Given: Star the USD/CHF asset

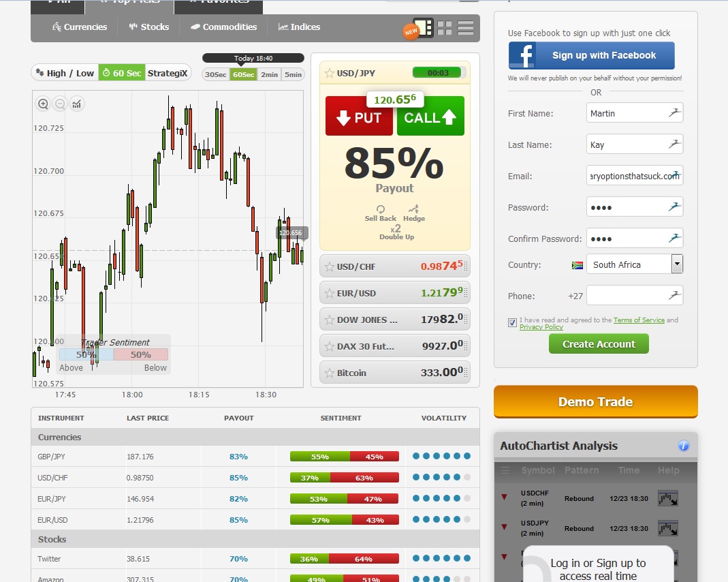Looking at the screenshot, I should (329, 266).
